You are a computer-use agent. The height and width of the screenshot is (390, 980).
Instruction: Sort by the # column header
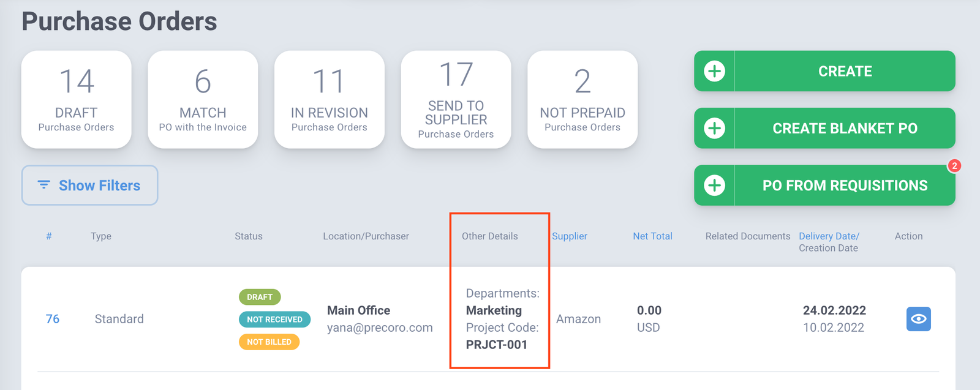coord(49,236)
